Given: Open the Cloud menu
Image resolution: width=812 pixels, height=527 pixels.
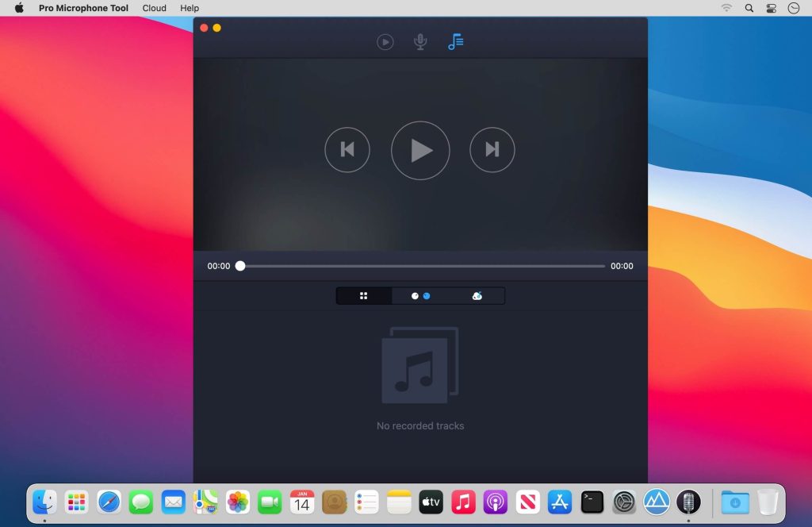Looking at the screenshot, I should coord(154,8).
